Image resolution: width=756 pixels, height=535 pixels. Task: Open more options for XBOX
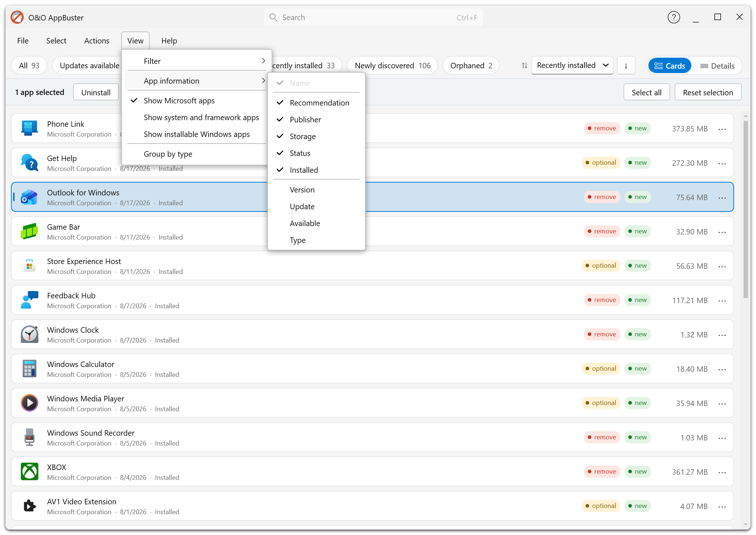(722, 472)
